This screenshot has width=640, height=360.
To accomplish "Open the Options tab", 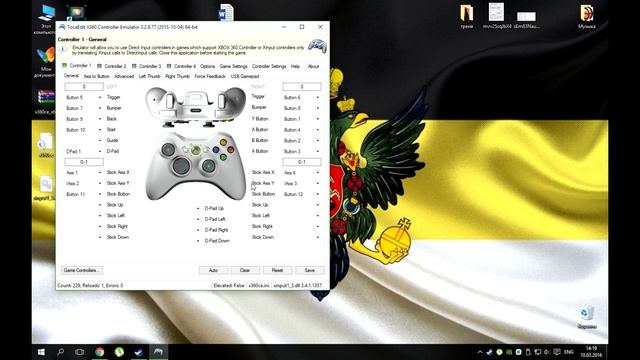I will (207, 66).
